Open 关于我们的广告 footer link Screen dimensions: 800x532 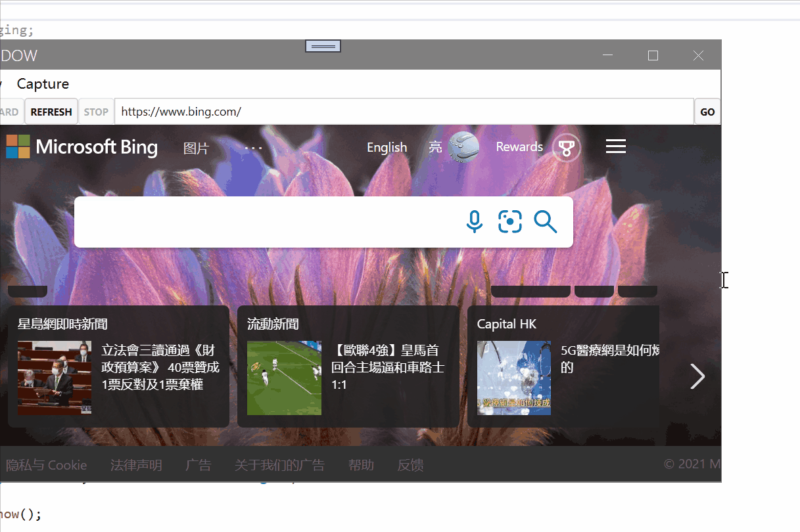tap(279, 465)
